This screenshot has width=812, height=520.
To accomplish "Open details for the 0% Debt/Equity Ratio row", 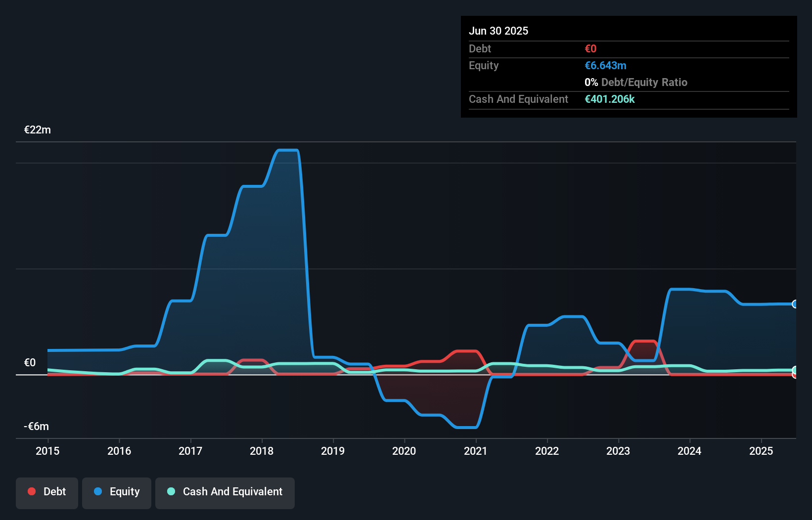I will tap(635, 82).
